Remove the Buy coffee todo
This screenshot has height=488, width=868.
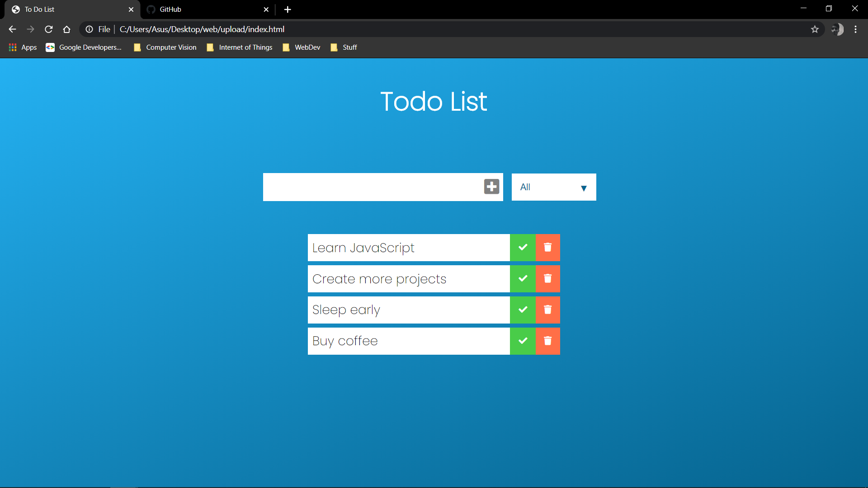(x=547, y=341)
